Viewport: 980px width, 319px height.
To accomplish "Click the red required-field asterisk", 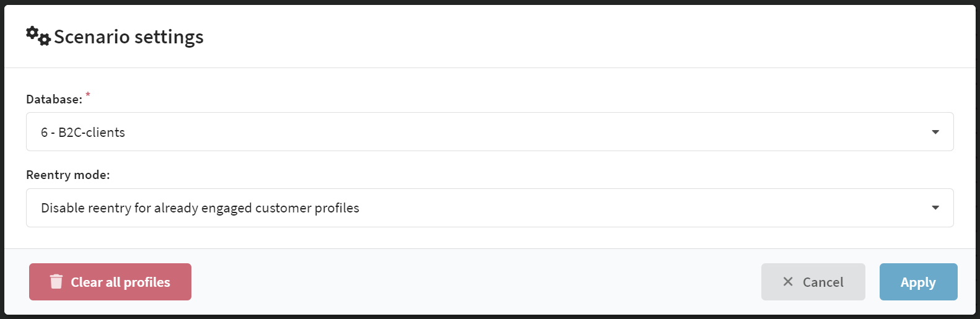I will coord(88,94).
